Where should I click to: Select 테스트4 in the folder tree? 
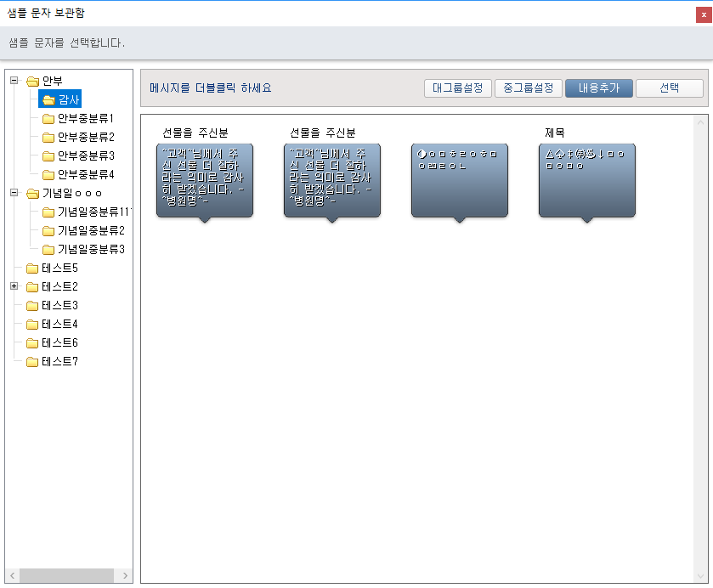click(59, 325)
